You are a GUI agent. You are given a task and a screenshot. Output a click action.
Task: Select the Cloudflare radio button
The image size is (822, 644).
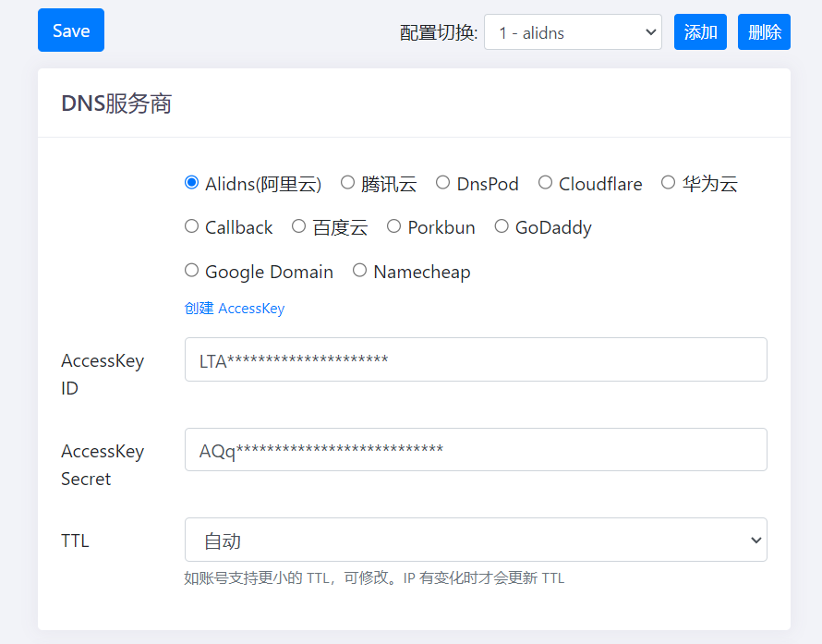546,183
